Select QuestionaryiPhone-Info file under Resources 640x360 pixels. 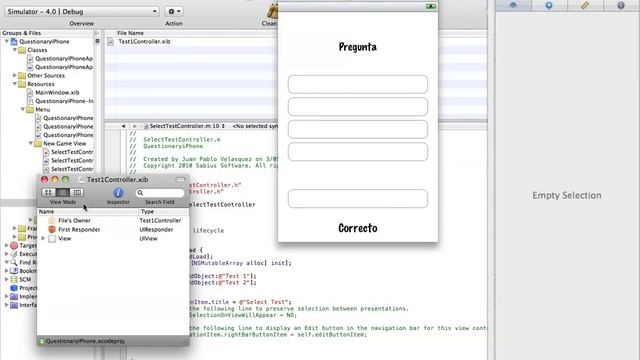tap(64, 101)
